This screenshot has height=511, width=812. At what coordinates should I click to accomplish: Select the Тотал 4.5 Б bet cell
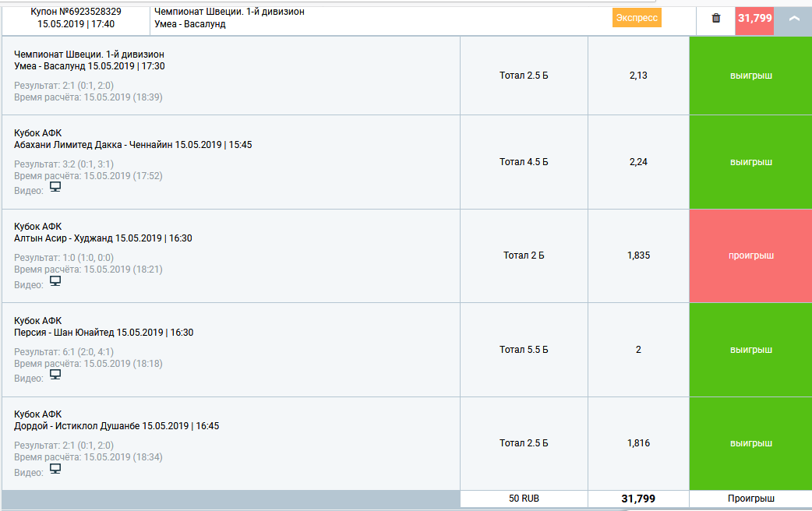point(524,162)
